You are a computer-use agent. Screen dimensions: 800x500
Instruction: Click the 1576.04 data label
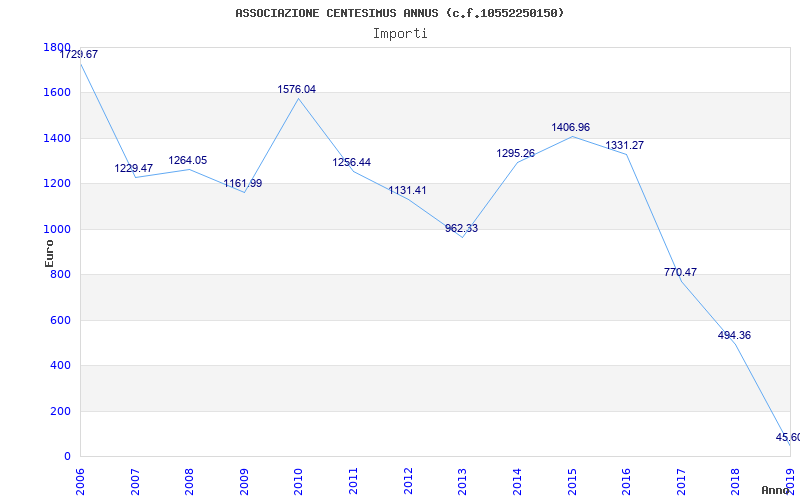point(296,89)
